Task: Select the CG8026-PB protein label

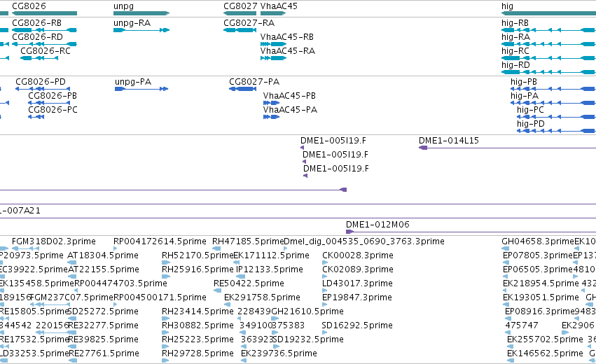Action: point(53,96)
